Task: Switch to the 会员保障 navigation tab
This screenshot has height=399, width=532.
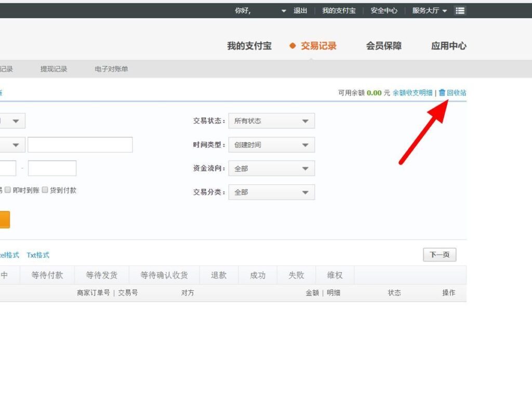Action: pos(384,46)
